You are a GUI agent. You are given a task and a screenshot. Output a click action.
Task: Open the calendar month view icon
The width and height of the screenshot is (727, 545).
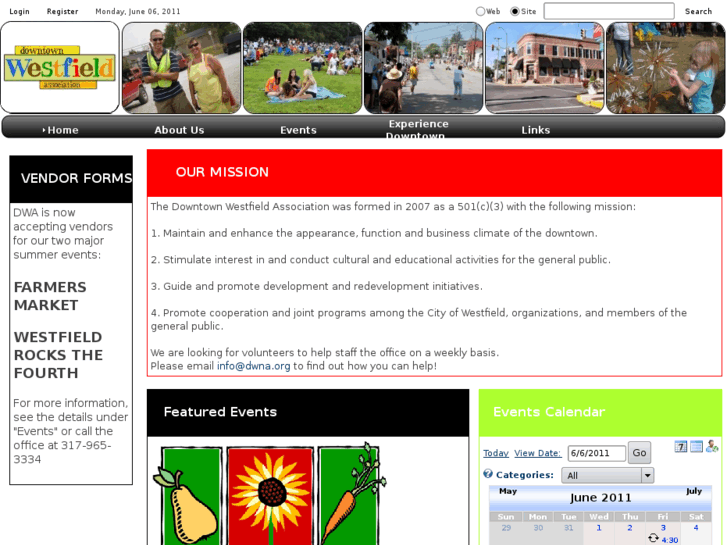point(680,447)
